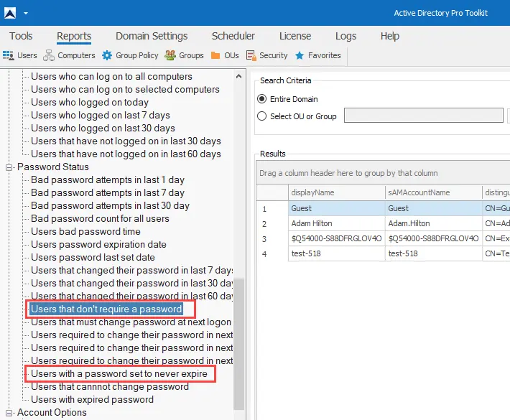510x420 pixels.
Task: Select Users that don't require a password
Action: click(106, 309)
